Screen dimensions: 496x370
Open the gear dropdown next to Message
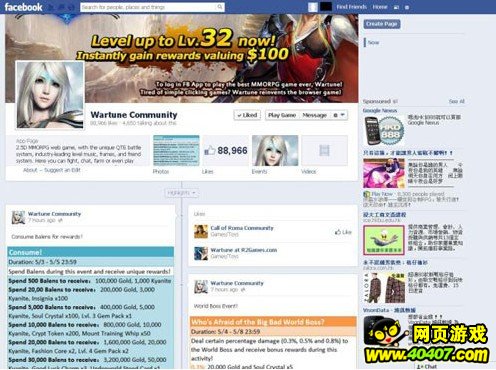(339, 115)
